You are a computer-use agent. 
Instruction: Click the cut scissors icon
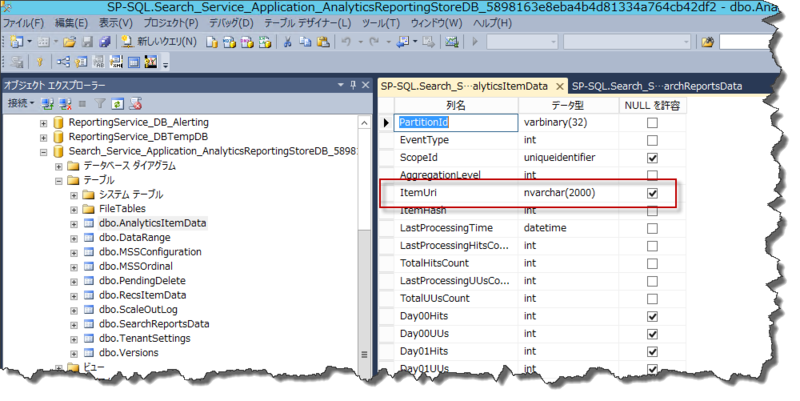click(x=287, y=42)
